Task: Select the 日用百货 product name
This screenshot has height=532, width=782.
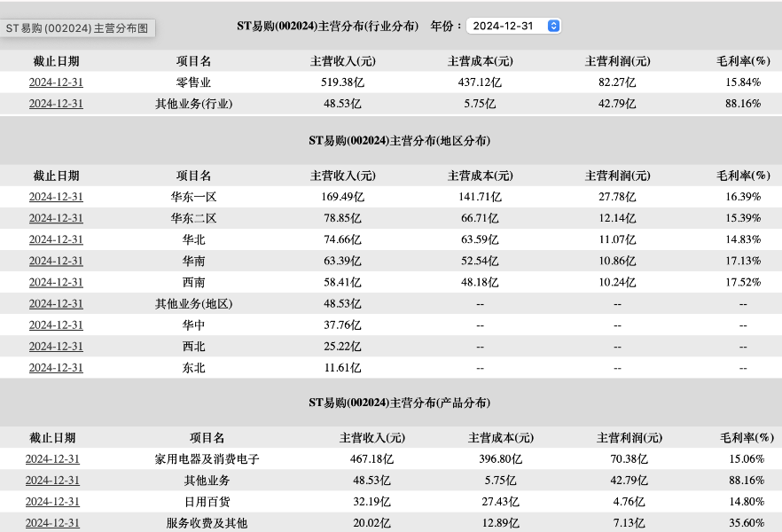Action: [x=207, y=502]
